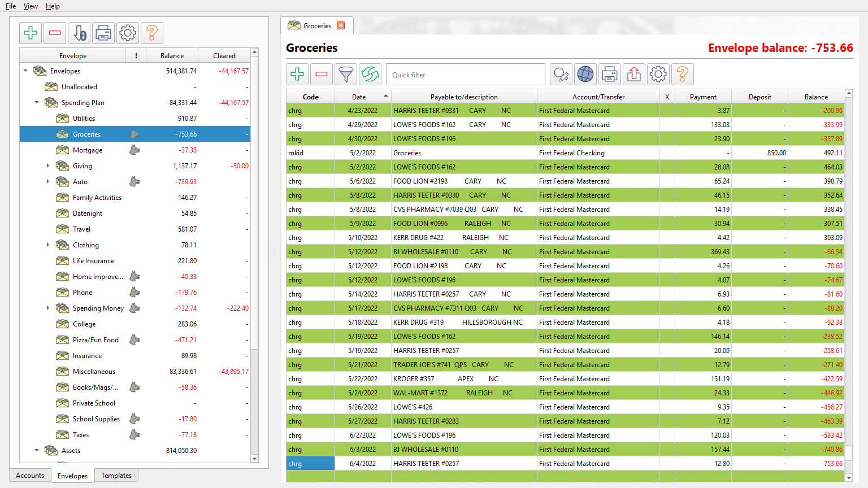868x488 pixels.
Task: Open the View menu
Action: [31, 6]
